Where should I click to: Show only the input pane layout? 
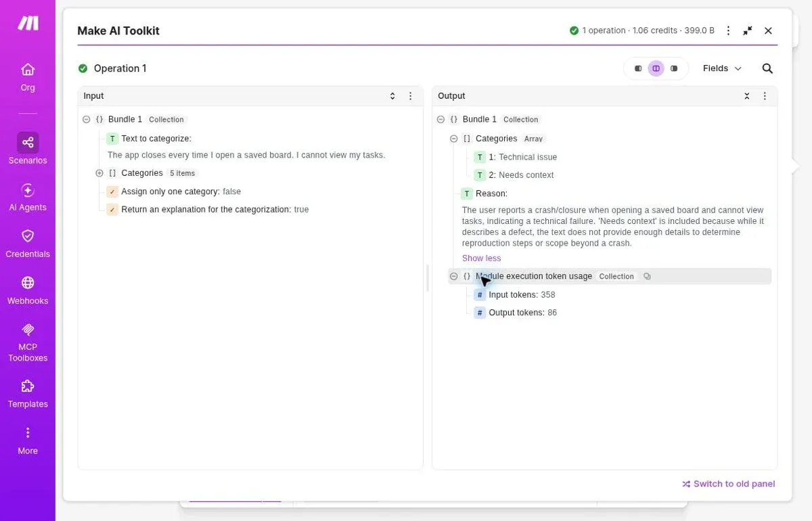tap(638, 68)
